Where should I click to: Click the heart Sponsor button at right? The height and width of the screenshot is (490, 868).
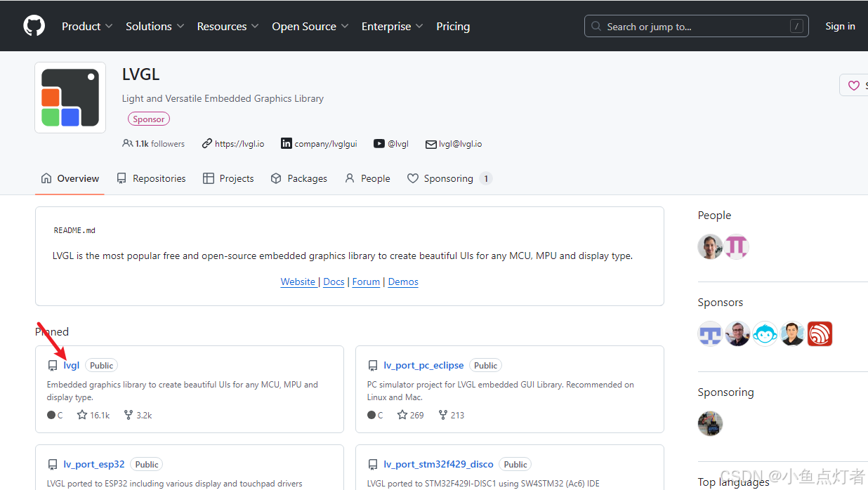tap(854, 86)
